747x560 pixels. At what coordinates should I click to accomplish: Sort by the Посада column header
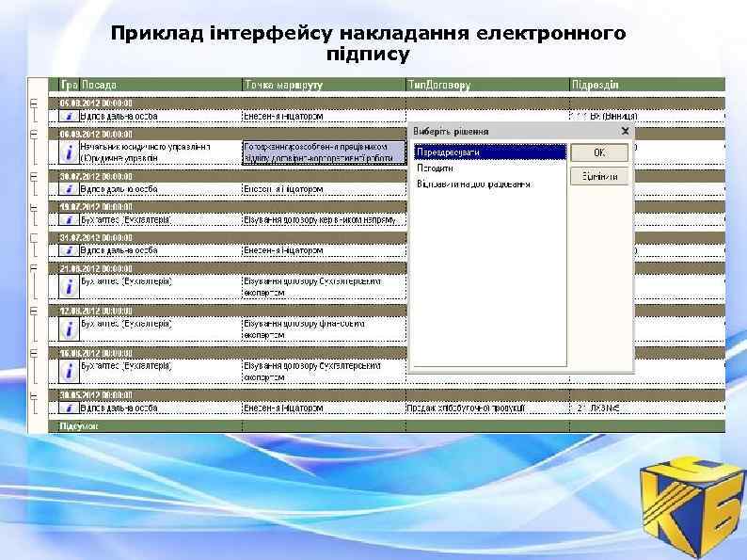[161, 85]
